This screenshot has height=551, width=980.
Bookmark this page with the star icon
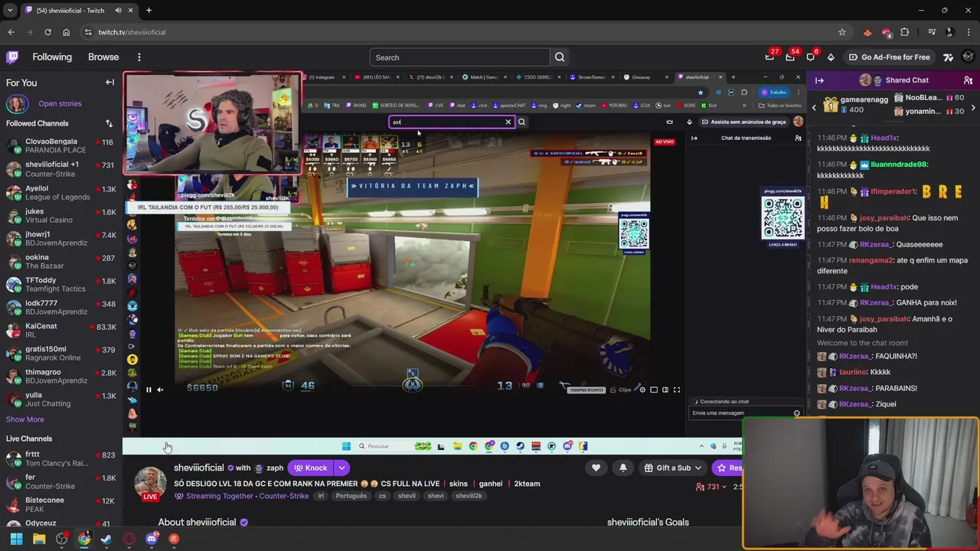pyautogui.click(x=842, y=32)
